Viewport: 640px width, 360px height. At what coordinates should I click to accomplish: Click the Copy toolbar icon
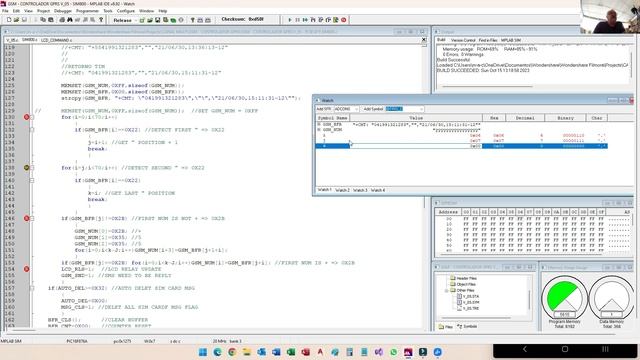[43, 20]
